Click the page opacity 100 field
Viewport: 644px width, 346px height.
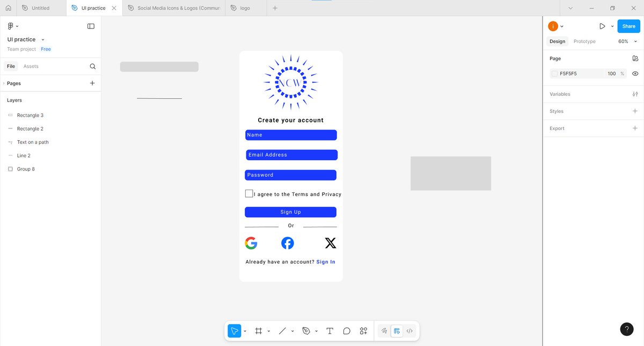coord(612,74)
